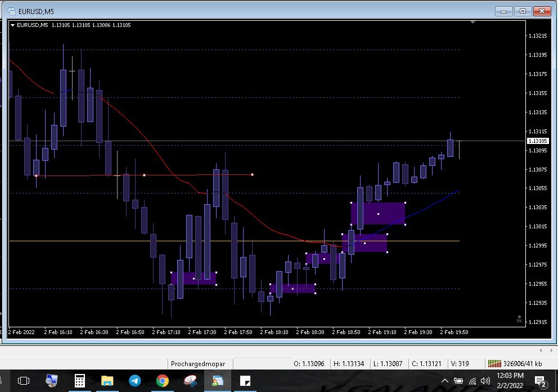Click the 2 Feb 18:50 time label

tap(346, 332)
